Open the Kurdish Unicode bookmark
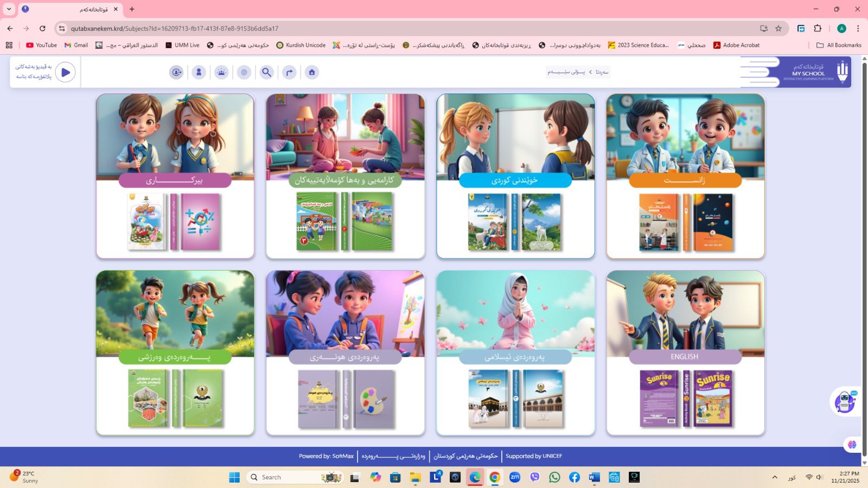 click(301, 45)
